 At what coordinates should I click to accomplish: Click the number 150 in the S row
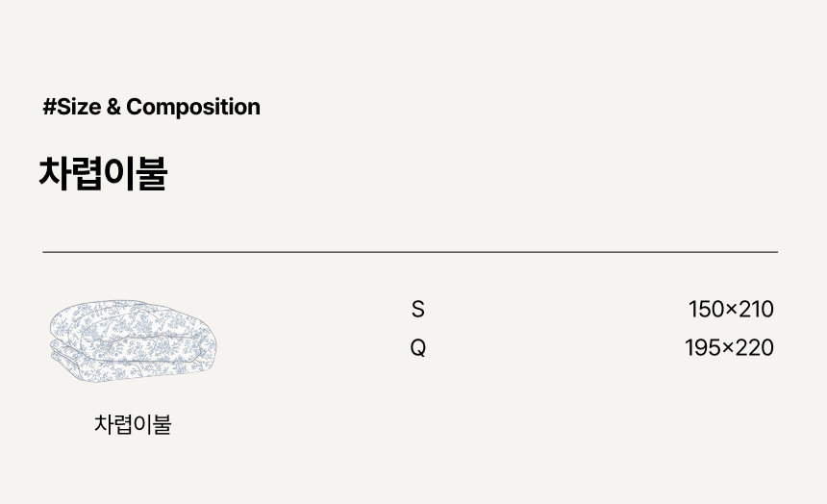pos(706,310)
